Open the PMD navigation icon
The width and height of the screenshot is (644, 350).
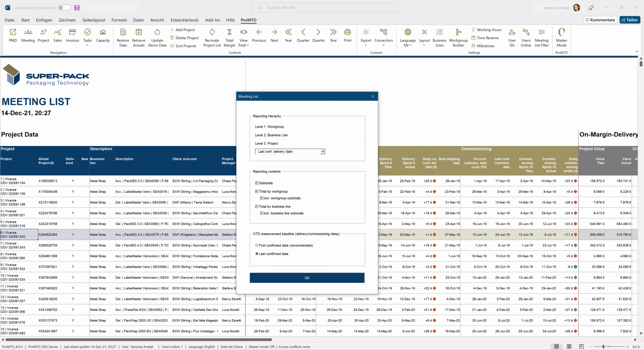tap(13, 36)
